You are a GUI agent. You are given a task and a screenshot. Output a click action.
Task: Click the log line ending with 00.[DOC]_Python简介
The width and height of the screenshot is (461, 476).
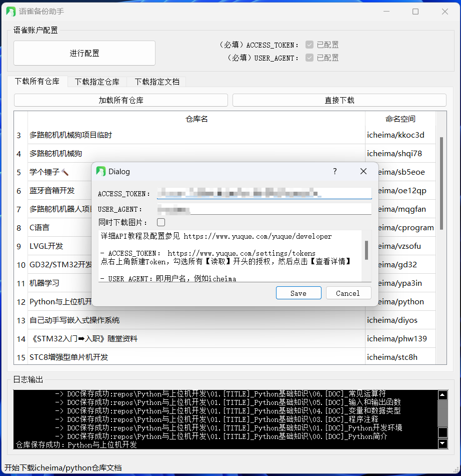click(x=221, y=436)
